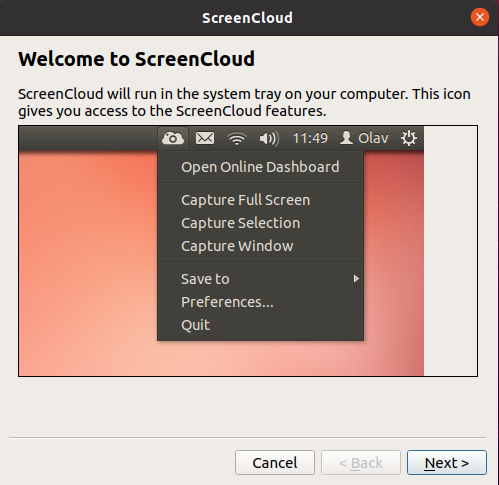Click the Welcome to ScreenCloud heading
The height and width of the screenshot is (485, 499).
pyautogui.click(x=136, y=59)
